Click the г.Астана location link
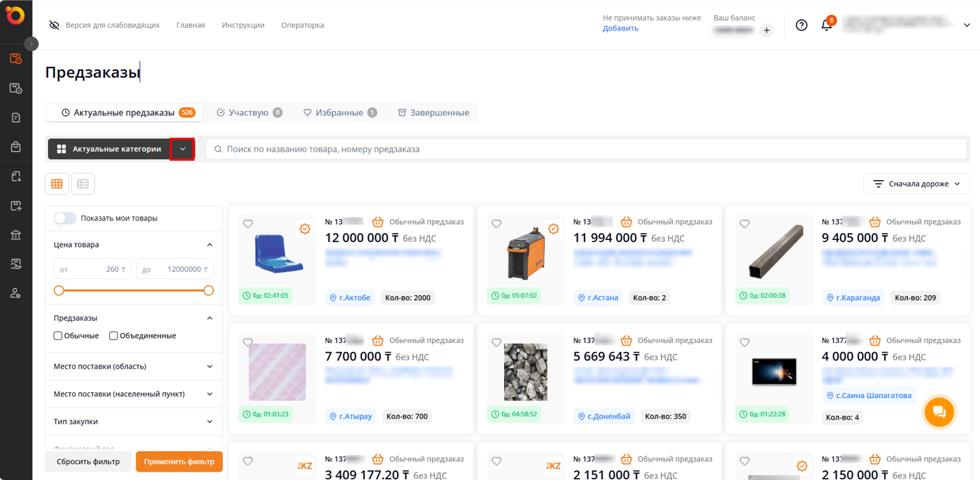Screen dimensions: 980x480 point(598,298)
